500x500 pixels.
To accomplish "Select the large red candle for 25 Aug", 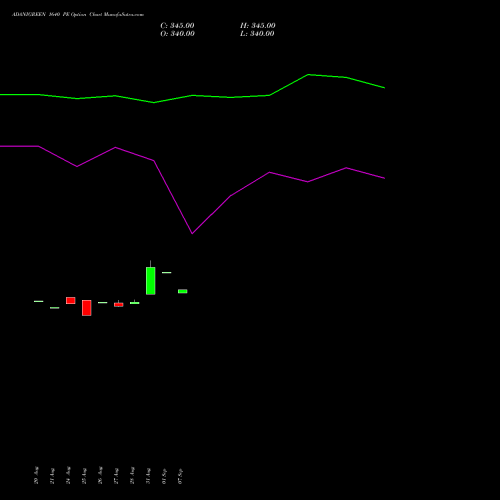I will 87,308.
